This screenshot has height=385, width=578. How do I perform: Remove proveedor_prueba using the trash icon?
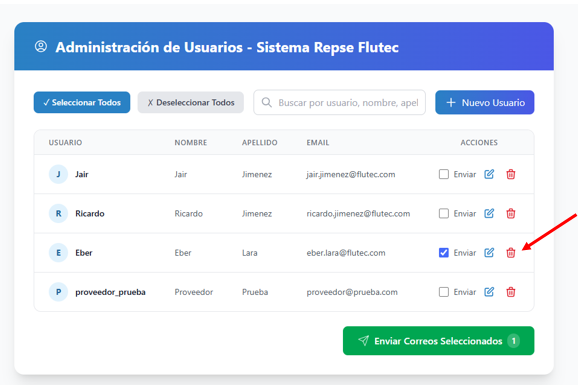tap(511, 292)
